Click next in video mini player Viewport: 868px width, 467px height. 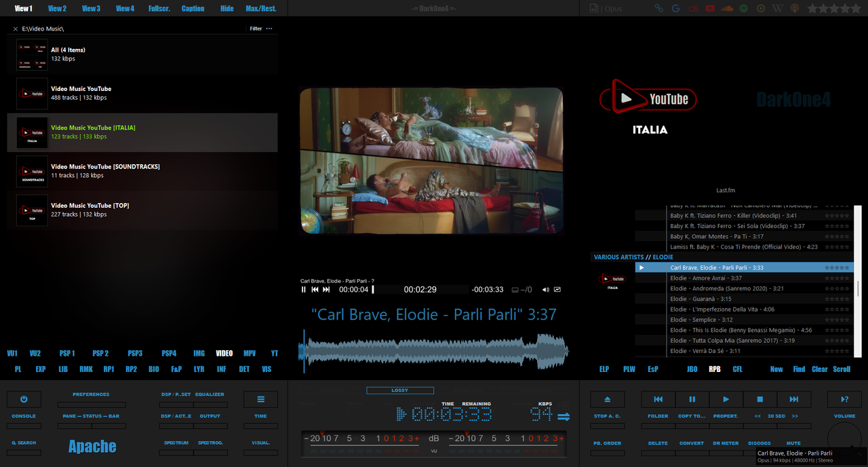pos(326,289)
